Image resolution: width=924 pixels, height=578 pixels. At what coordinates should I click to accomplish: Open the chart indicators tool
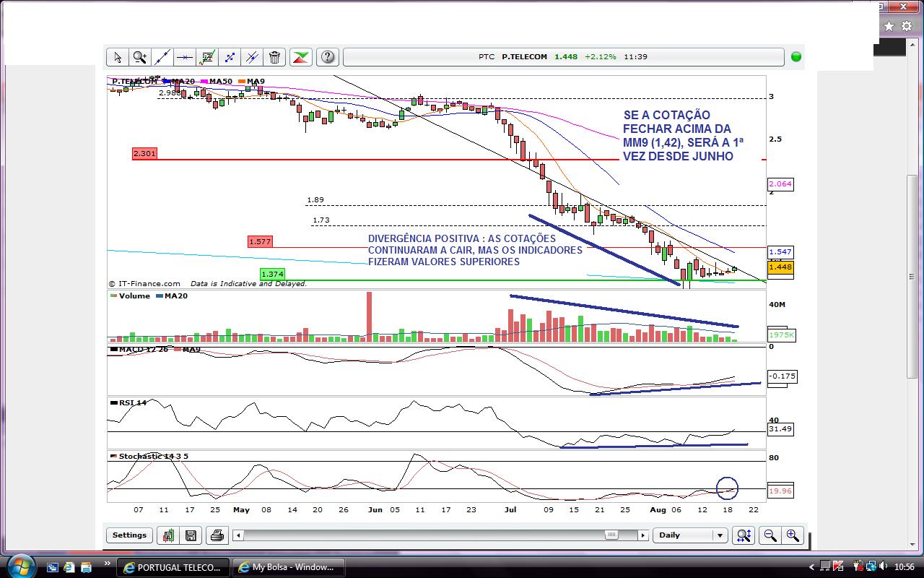point(207,57)
